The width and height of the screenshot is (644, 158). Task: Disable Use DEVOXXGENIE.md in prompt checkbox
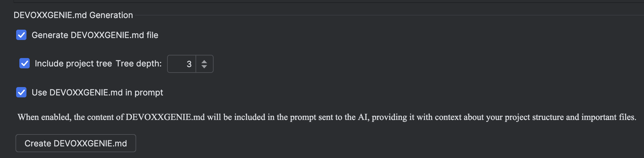point(21,93)
